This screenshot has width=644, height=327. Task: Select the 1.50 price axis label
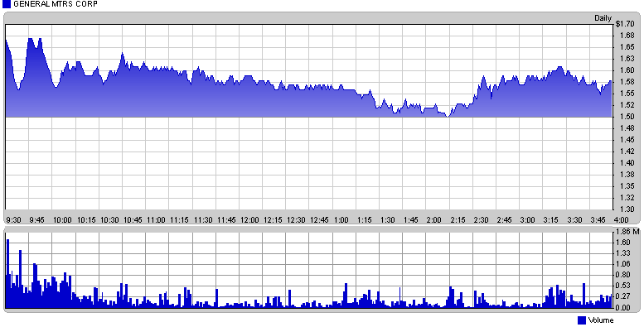[627, 117]
